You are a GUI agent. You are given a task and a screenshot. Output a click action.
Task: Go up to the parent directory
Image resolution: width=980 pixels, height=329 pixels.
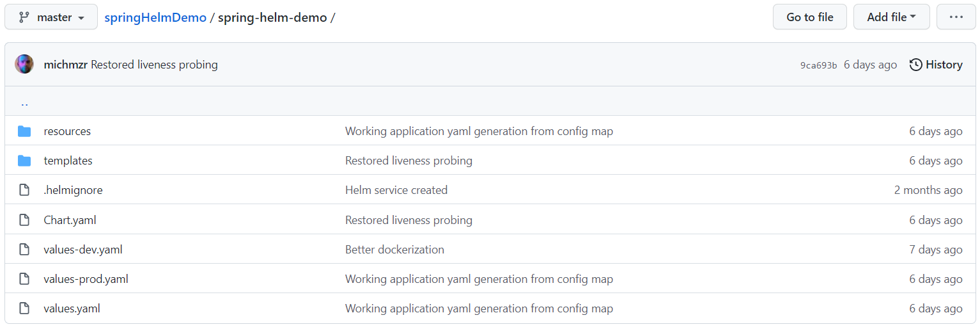(x=24, y=103)
